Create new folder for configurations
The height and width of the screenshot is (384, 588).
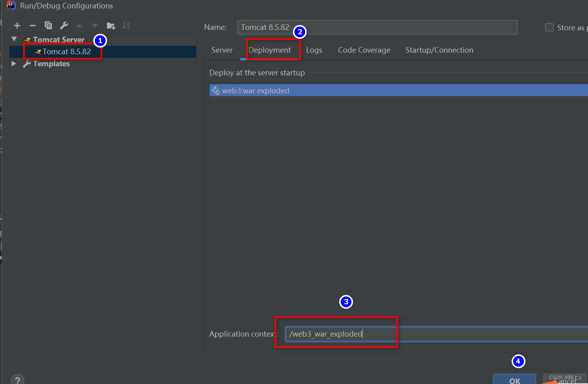point(111,26)
